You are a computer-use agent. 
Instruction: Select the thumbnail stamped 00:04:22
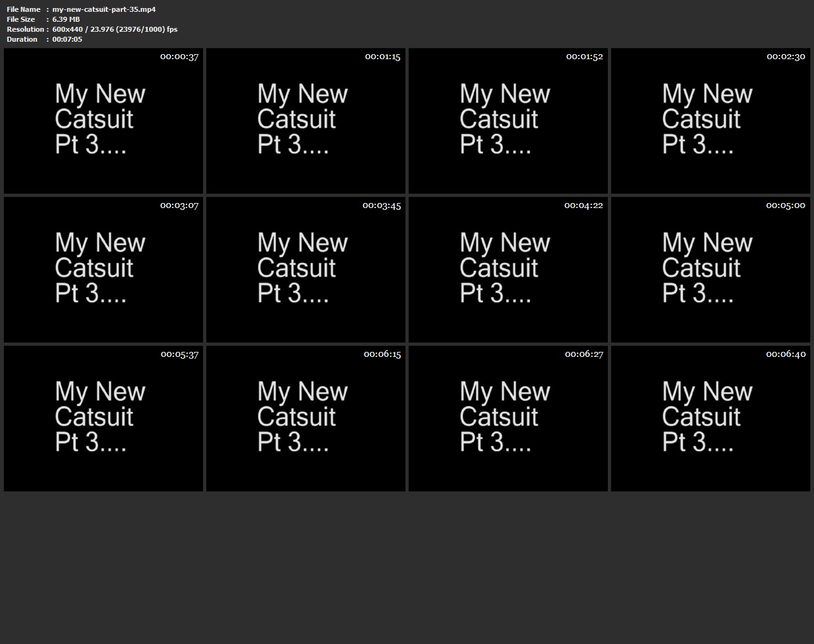(x=508, y=270)
